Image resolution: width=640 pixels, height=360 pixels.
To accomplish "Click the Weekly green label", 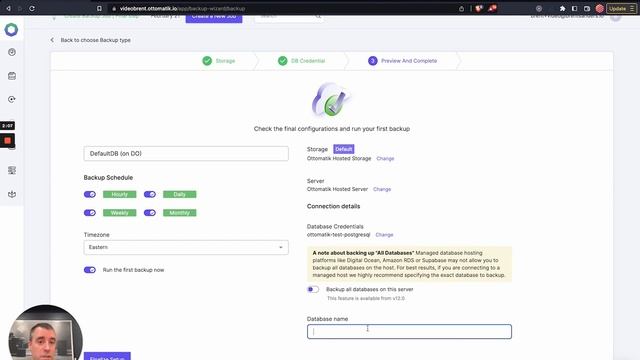I will pos(120,213).
